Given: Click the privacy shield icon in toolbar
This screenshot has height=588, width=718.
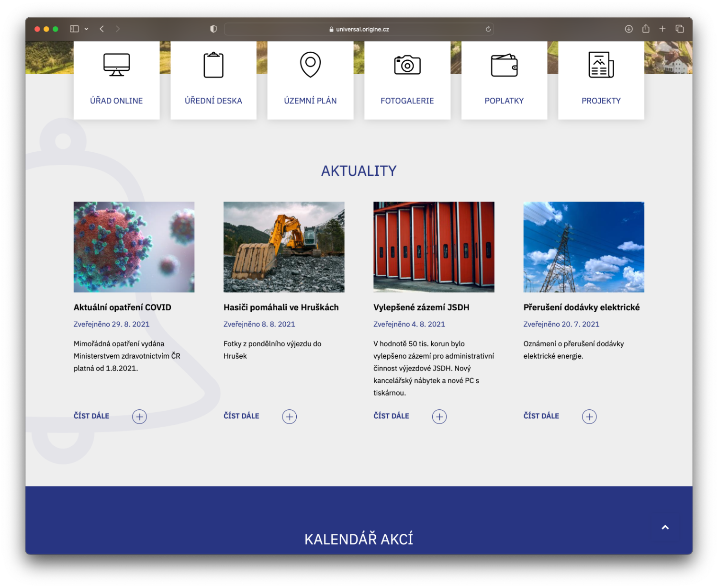Looking at the screenshot, I should (213, 29).
